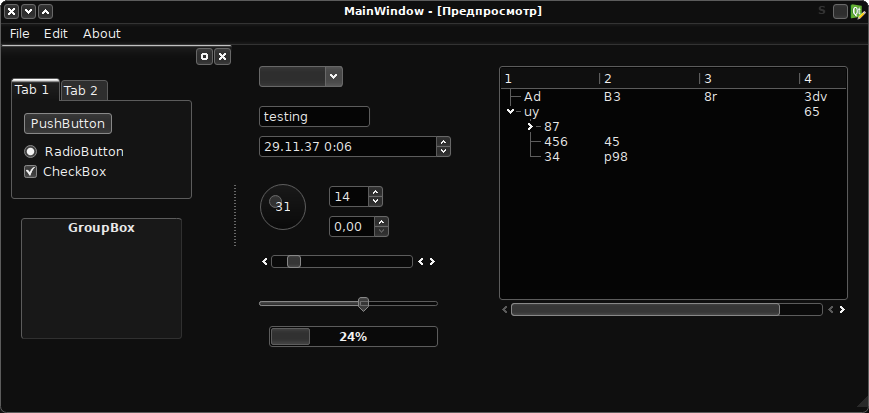
Task: Click the tree view scrollbar's far-left arrow
Action: (x=504, y=309)
